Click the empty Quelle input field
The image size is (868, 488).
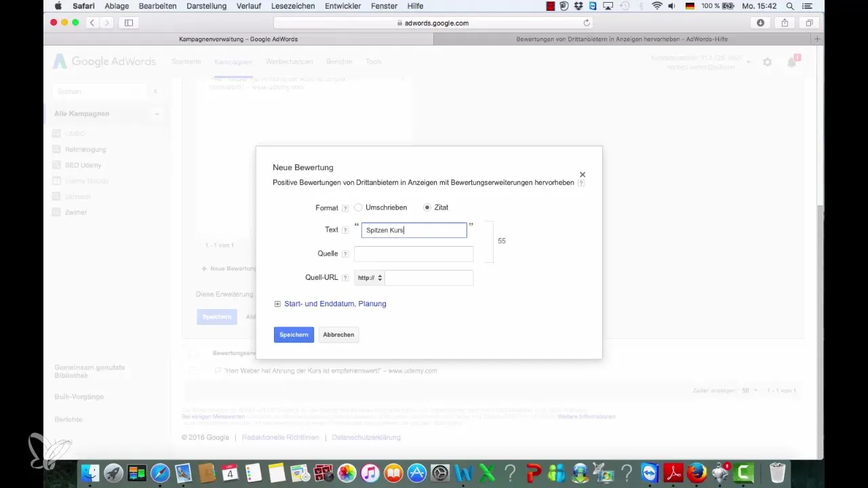click(414, 254)
